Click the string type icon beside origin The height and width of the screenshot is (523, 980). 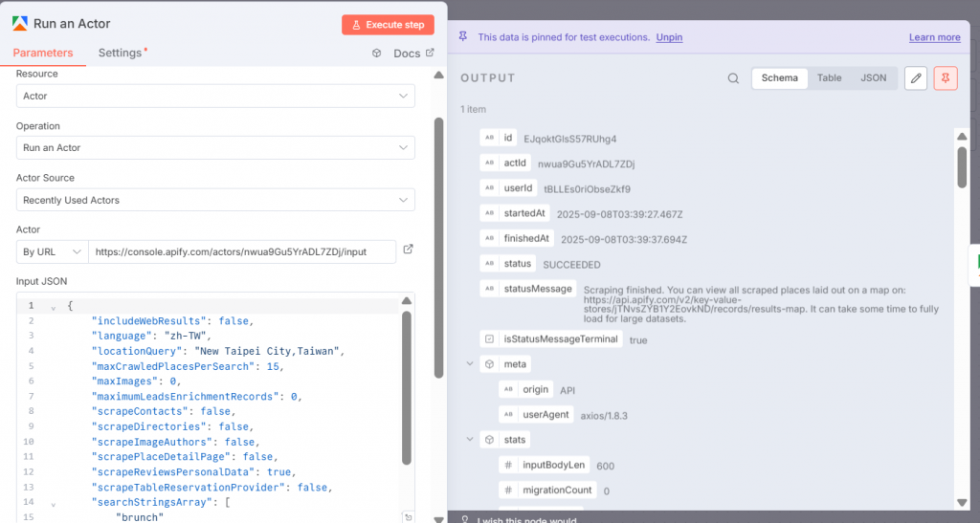coord(508,389)
